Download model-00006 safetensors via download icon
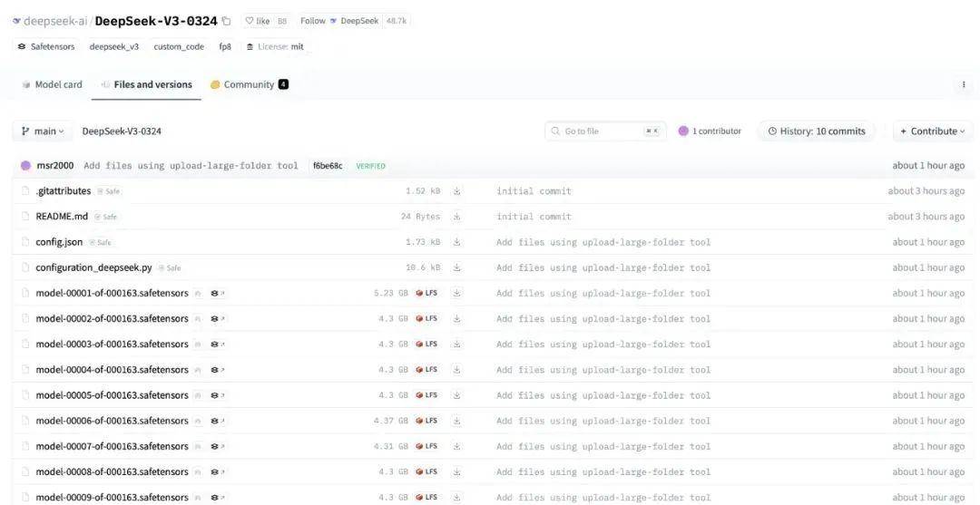 coord(456,421)
